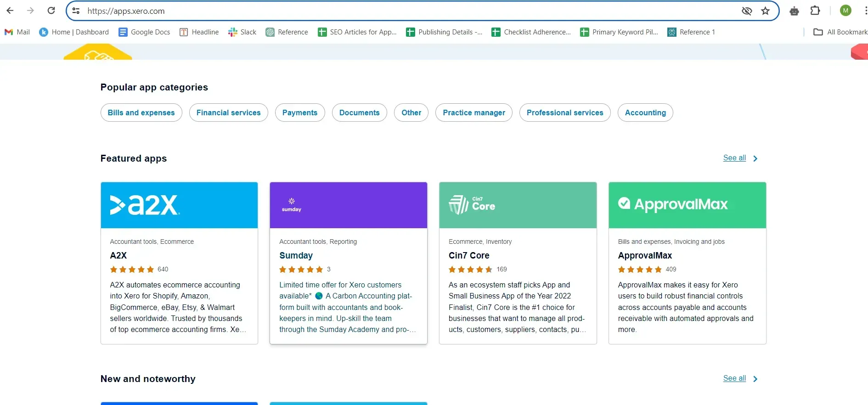Image resolution: width=868 pixels, height=405 pixels.
Task: Open the Extensions puzzle icon
Action: tap(815, 11)
